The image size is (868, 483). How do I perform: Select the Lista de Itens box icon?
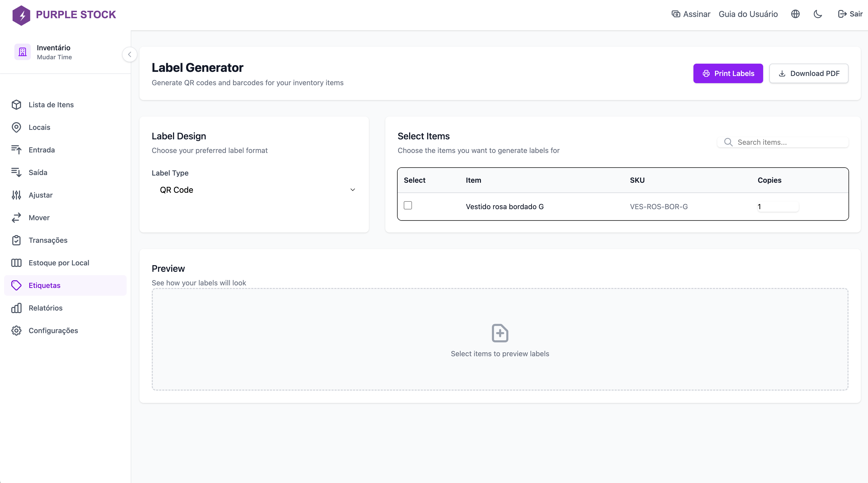pos(16,104)
